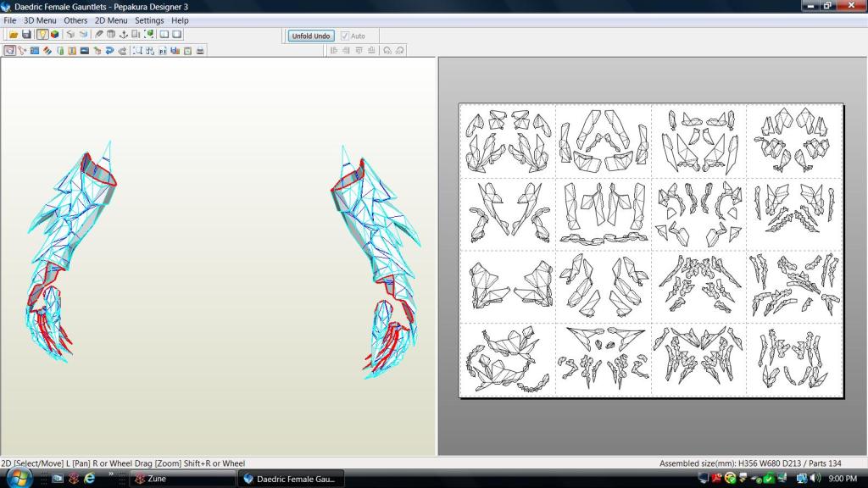Click the gray cylinder icon in toolbar
This screenshot has width=868, height=488.
coord(111,34)
